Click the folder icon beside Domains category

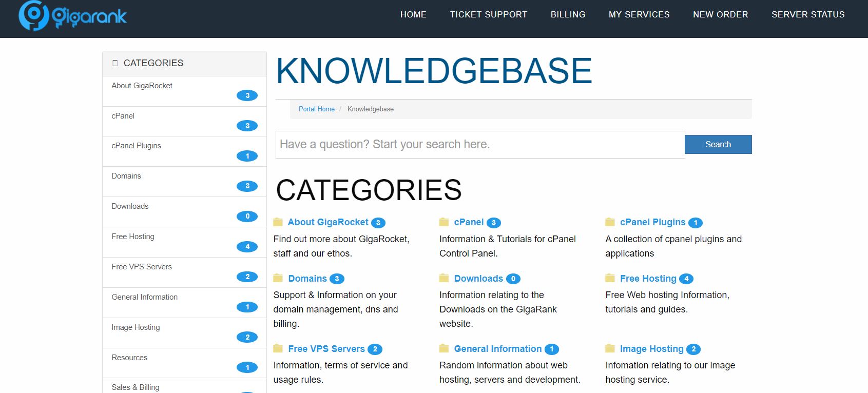coord(278,278)
